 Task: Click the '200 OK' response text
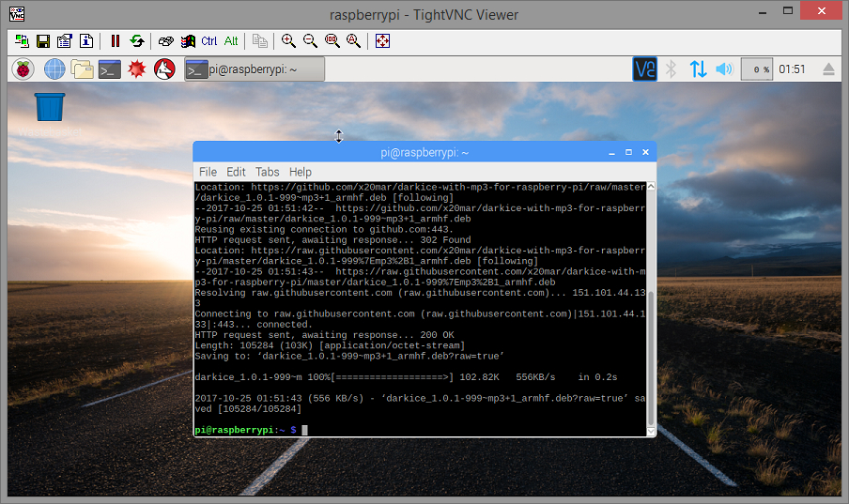click(x=437, y=335)
